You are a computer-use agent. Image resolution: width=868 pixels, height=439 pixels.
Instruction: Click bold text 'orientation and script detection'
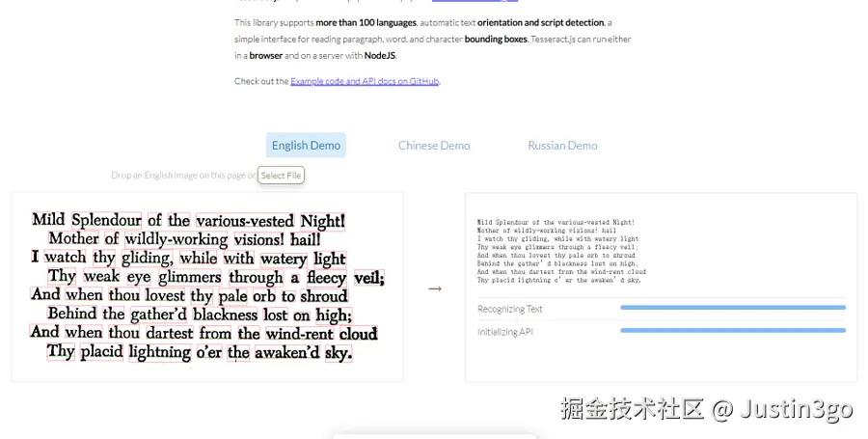540,23
